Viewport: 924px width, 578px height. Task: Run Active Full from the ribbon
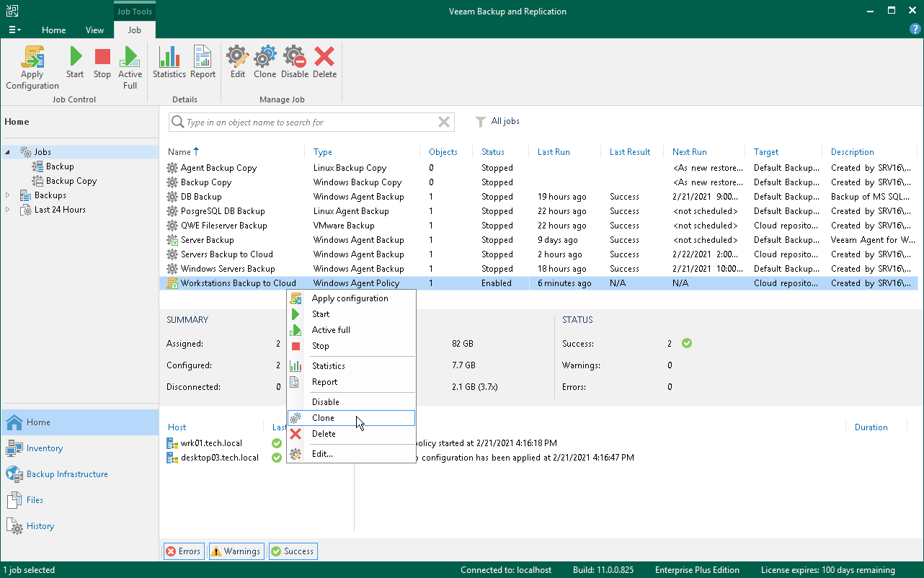coord(130,67)
